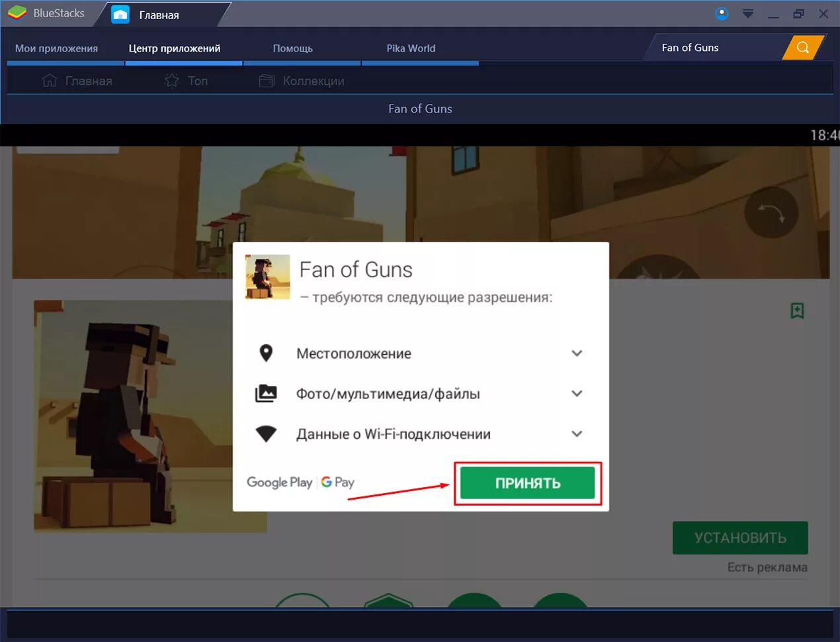The image size is (840, 642).
Task: Click the pixel soldier game artwork
Action: point(150,416)
